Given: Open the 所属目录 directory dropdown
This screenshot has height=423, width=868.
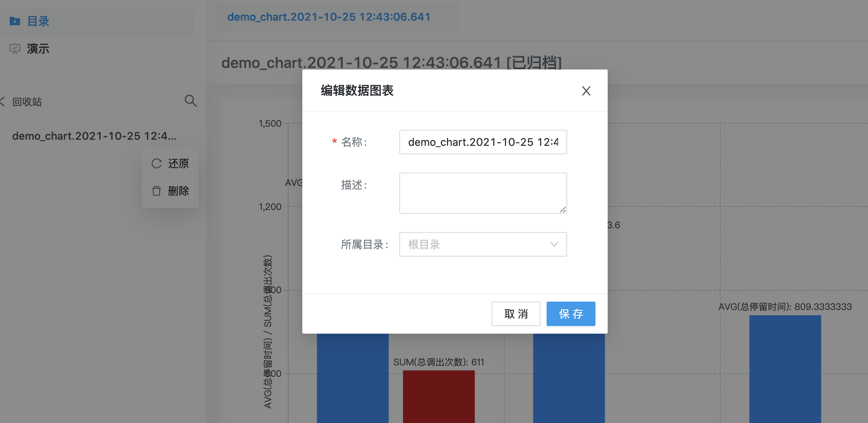Looking at the screenshot, I should point(483,244).
